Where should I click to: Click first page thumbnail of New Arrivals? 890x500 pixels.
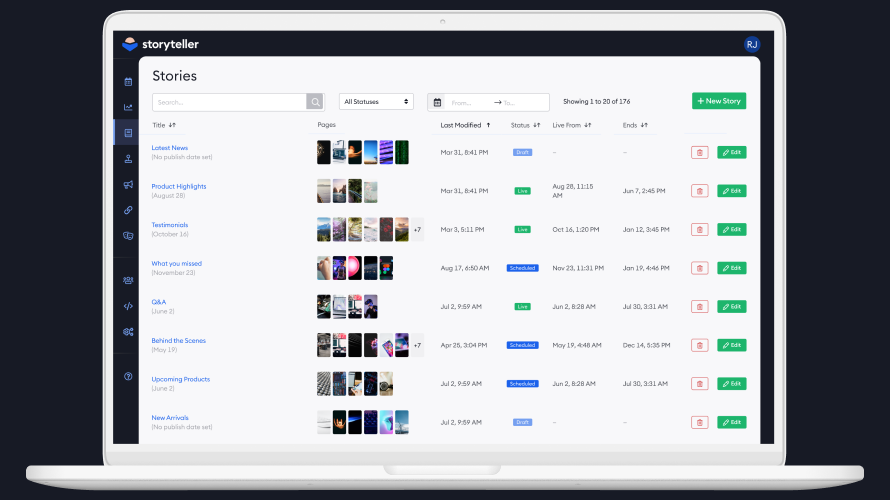coord(324,422)
